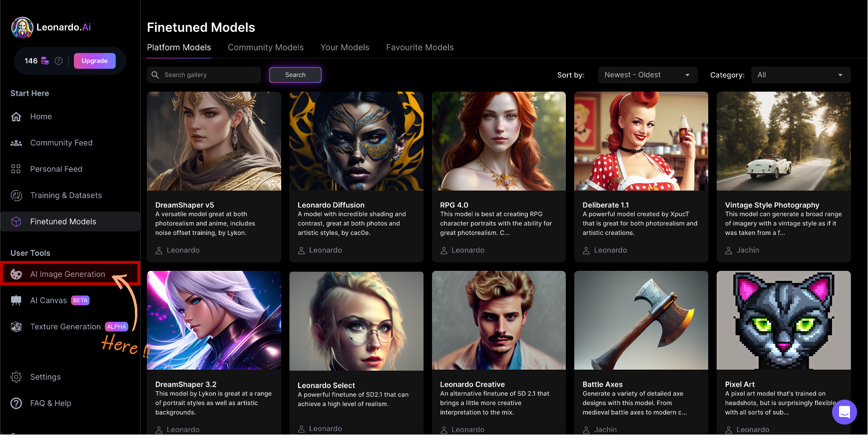Click user icon beside Leonardo under RPG 4.0
Viewport: 868px width, 435px height.
pyautogui.click(x=443, y=250)
